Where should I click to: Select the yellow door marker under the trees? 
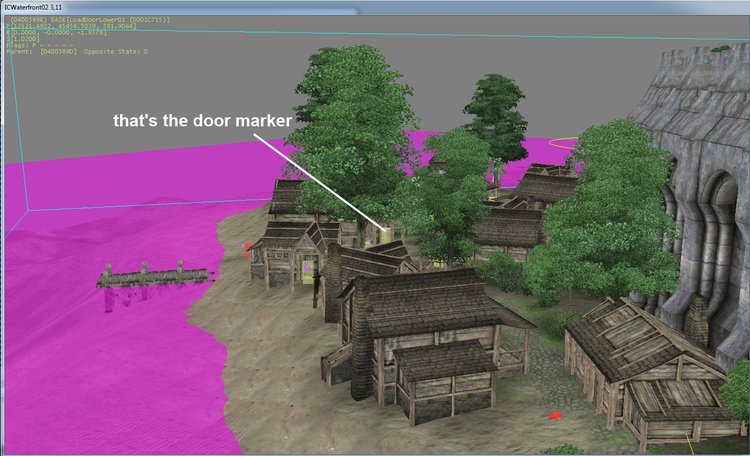(x=386, y=236)
